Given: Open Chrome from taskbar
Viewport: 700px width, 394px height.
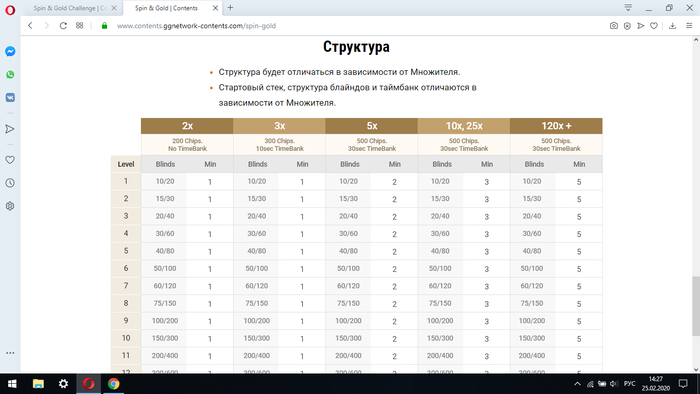Looking at the screenshot, I should pyautogui.click(x=113, y=384).
